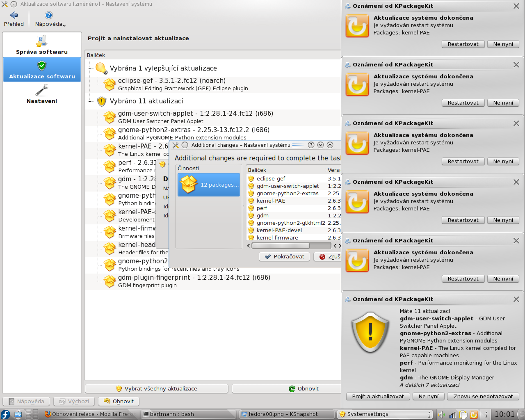Switch to 'fedora08.png – KSnapshot' taskbar entry
The image size is (525, 420).
[286, 414]
